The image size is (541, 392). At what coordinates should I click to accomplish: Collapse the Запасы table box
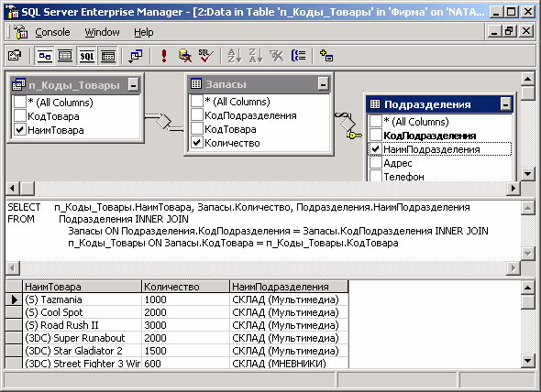pyautogui.click(x=324, y=83)
